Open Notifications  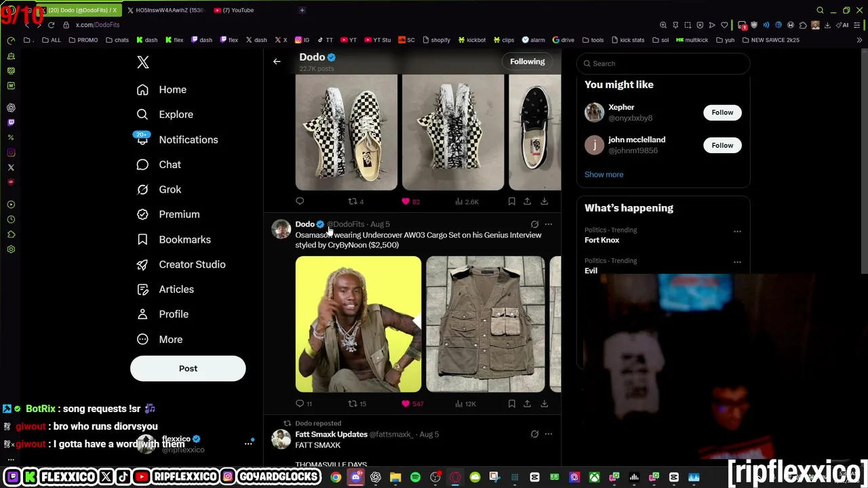tap(176, 140)
